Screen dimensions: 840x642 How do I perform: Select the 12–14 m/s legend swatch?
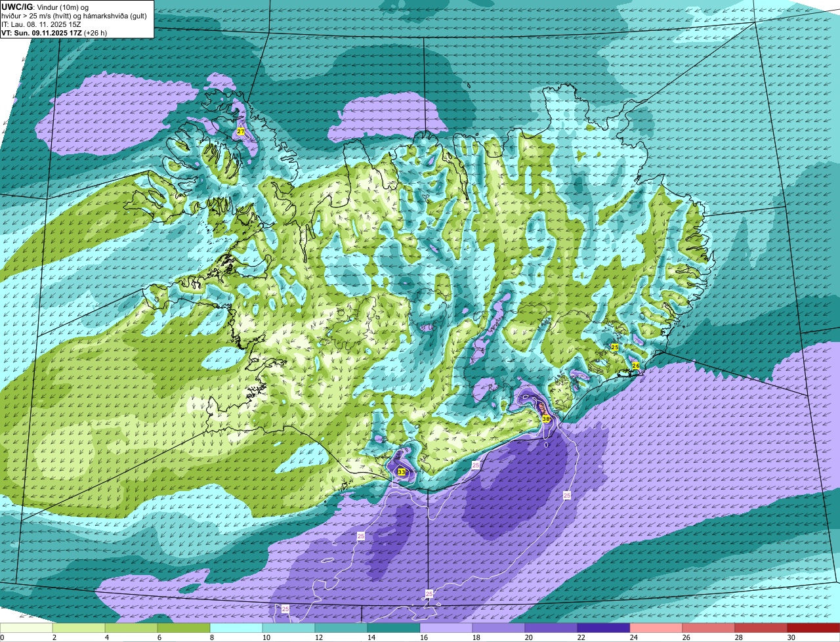click(x=341, y=628)
